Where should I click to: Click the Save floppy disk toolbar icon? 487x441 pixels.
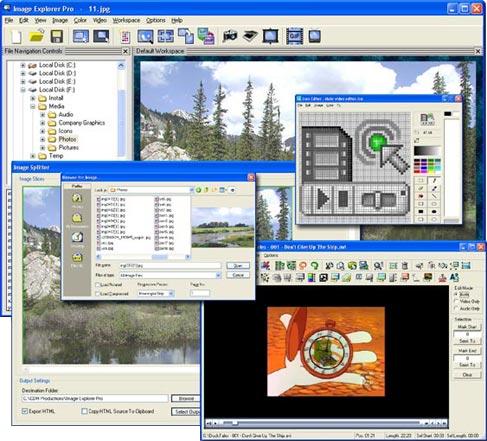pyautogui.click(x=57, y=36)
